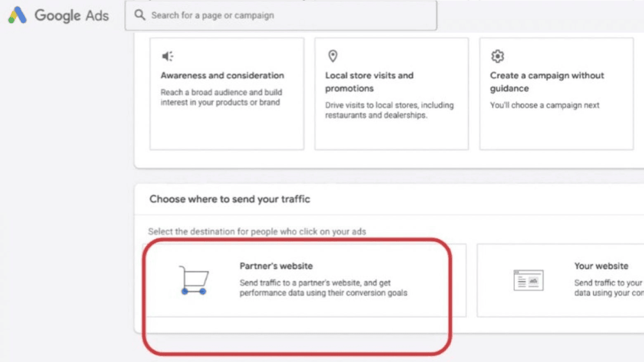Click the Local stores description text
Viewport: 644px width, 362px height.
pyautogui.click(x=389, y=110)
